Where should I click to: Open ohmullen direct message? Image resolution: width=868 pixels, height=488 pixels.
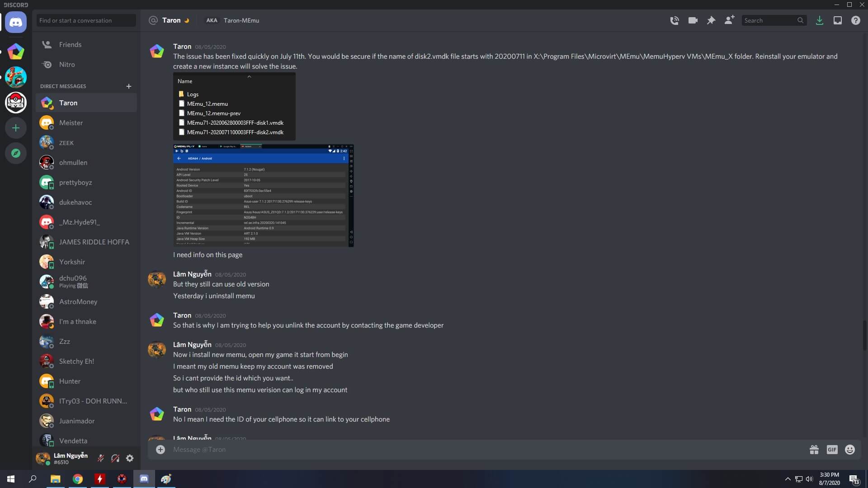pos(86,163)
